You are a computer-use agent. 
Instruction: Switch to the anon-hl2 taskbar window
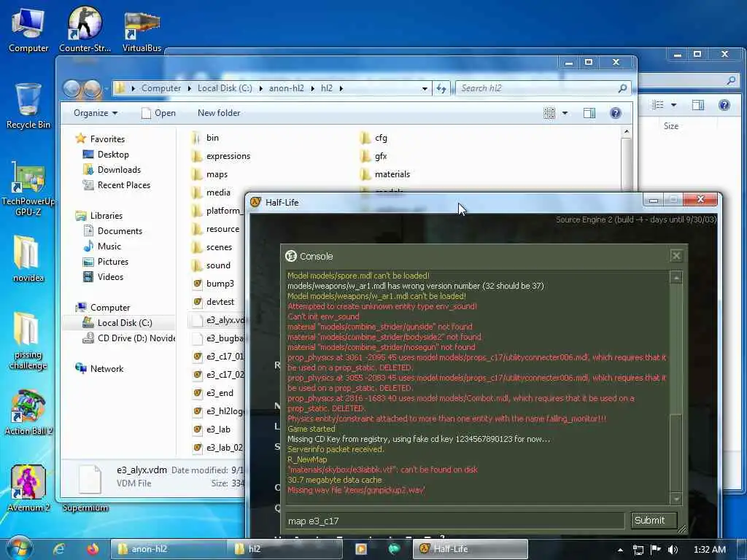click(169, 549)
